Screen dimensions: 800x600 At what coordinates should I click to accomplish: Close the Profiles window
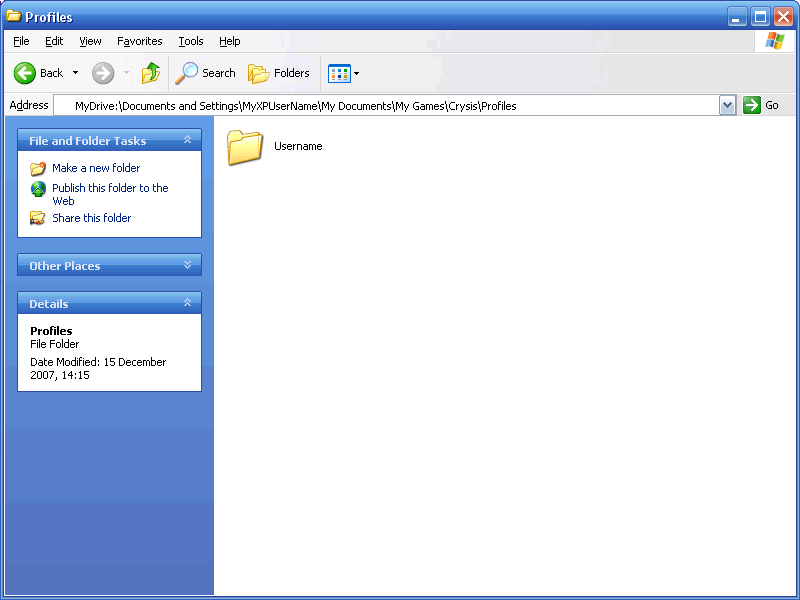[783, 17]
